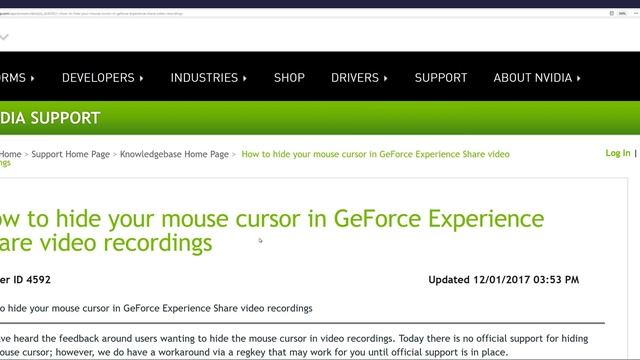Click the browser address bar URL

[x=91, y=13]
